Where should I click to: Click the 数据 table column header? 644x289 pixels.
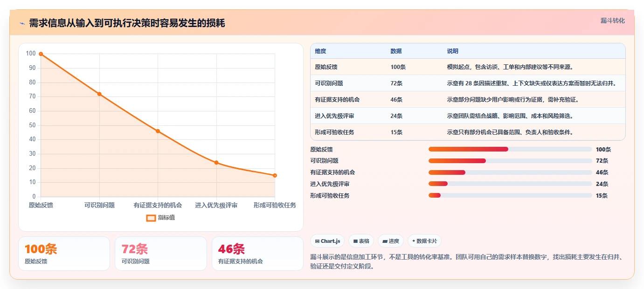point(396,51)
